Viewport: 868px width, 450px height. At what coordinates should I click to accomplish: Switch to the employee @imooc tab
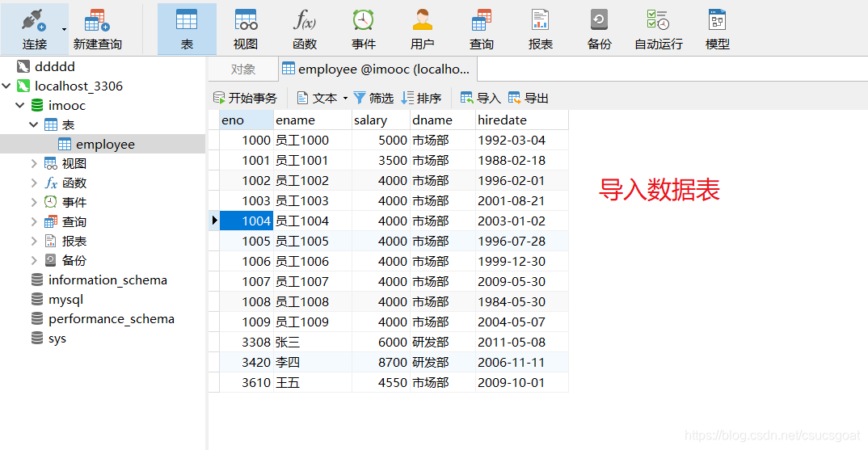[377, 69]
